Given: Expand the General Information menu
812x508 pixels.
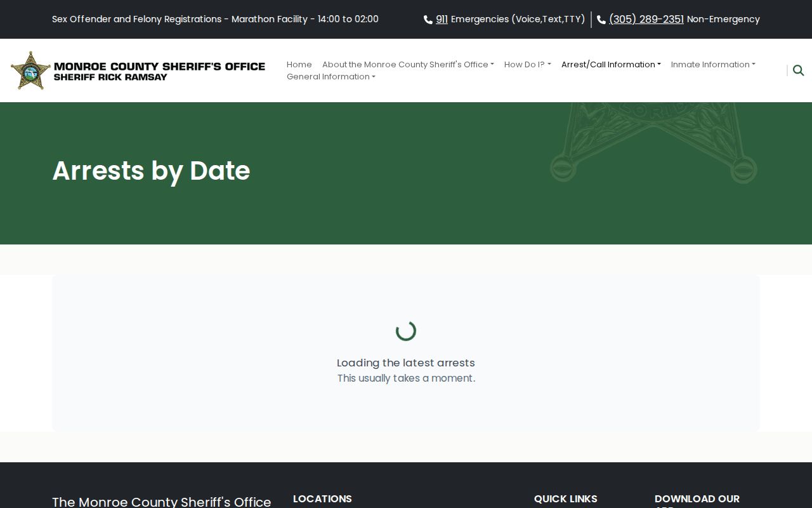Looking at the screenshot, I should (x=331, y=76).
